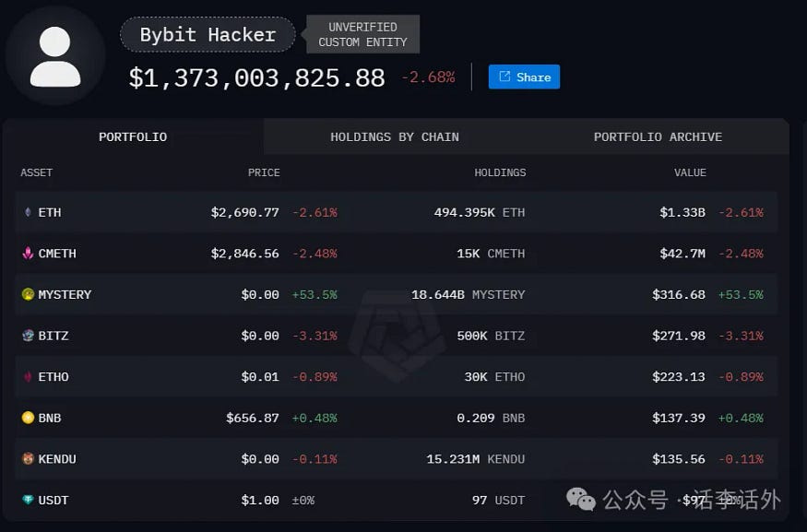Click the ETHO token icon

[28, 376]
